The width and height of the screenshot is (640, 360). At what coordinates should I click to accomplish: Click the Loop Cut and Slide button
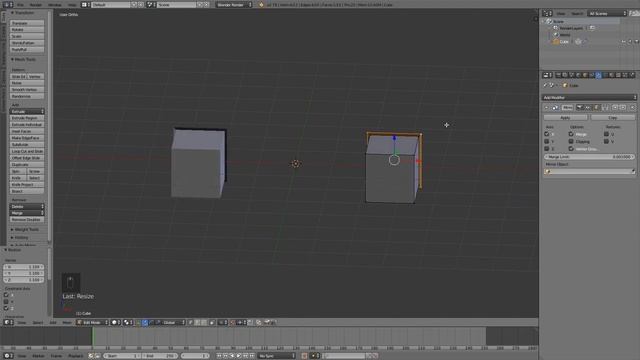pos(27,151)
